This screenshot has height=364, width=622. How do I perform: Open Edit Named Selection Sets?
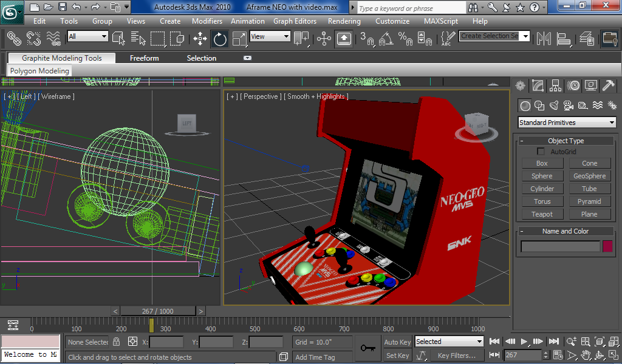[448, 38]
